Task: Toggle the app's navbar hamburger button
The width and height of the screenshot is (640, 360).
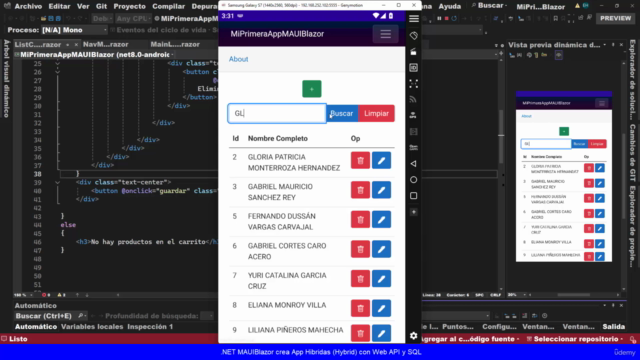Action: (x=385, y=34)
